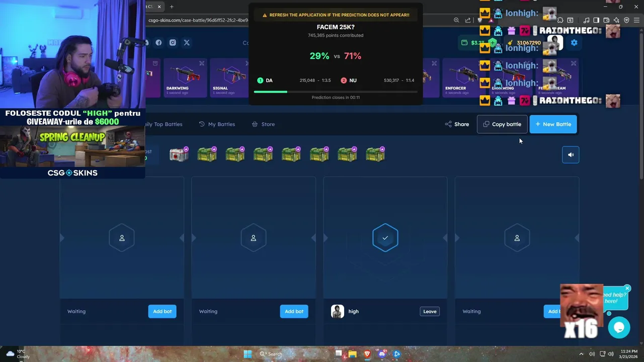Share this case battle
This screenshot has height=362, width=644.
[457, 124]
